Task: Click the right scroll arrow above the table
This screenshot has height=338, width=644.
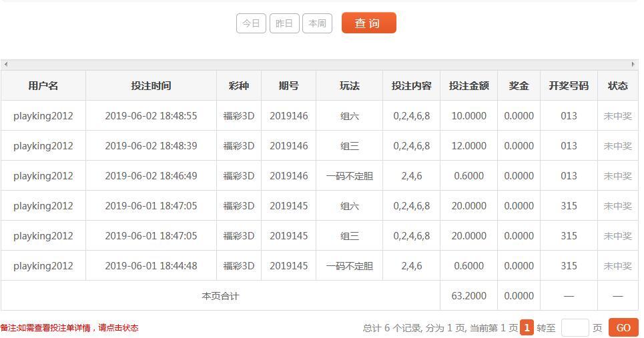Action: pos(633,65)
